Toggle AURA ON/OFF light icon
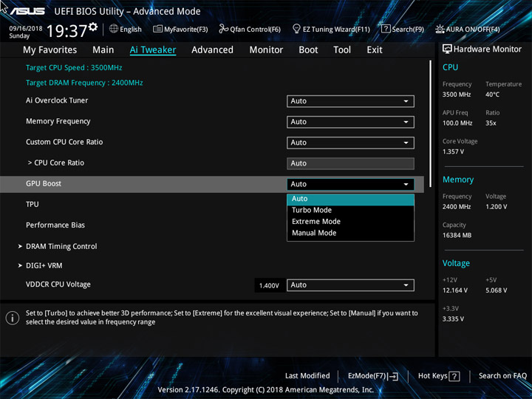The width and height of the screenshot is (532, 399). 440,29
